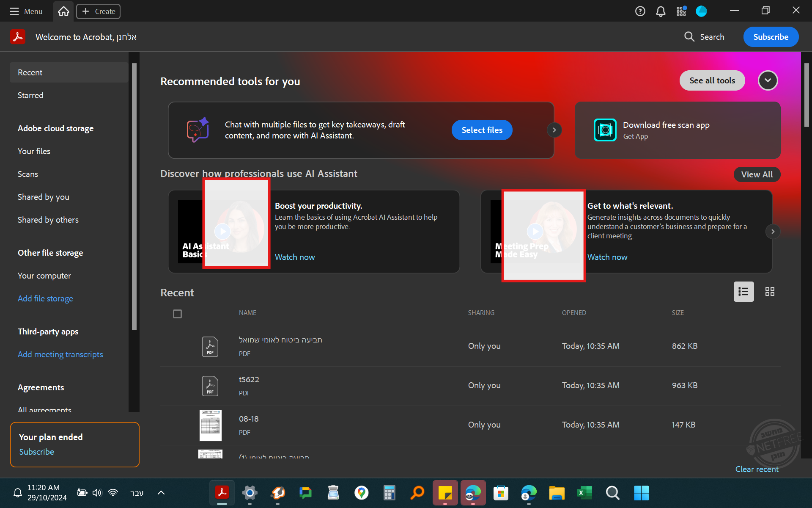This screenshot has height=508, width=812.
Task: Show next recommended tool with arrow
Action: pyautogui.click(x=554, y=130)
